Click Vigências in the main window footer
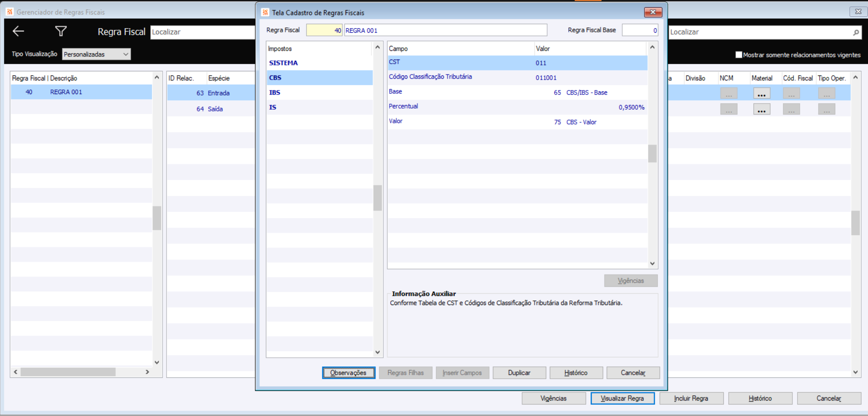868x416 pixels. coord(553,398)
